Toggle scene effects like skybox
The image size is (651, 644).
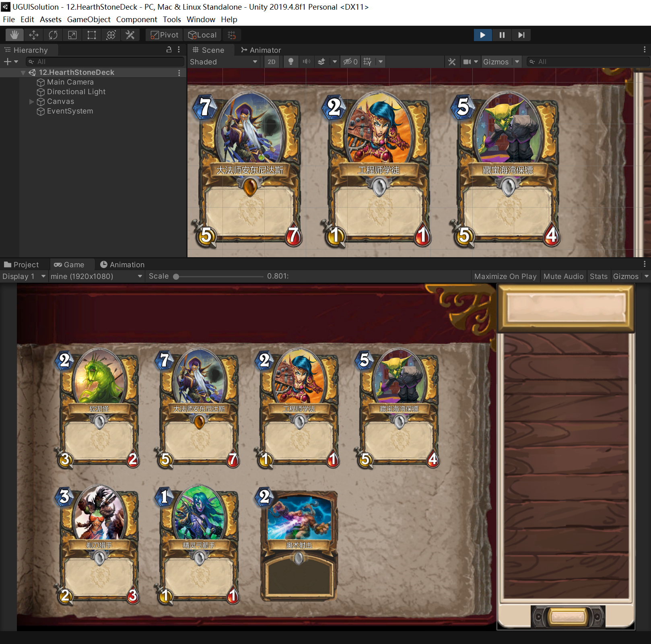(x=321, y=62)
